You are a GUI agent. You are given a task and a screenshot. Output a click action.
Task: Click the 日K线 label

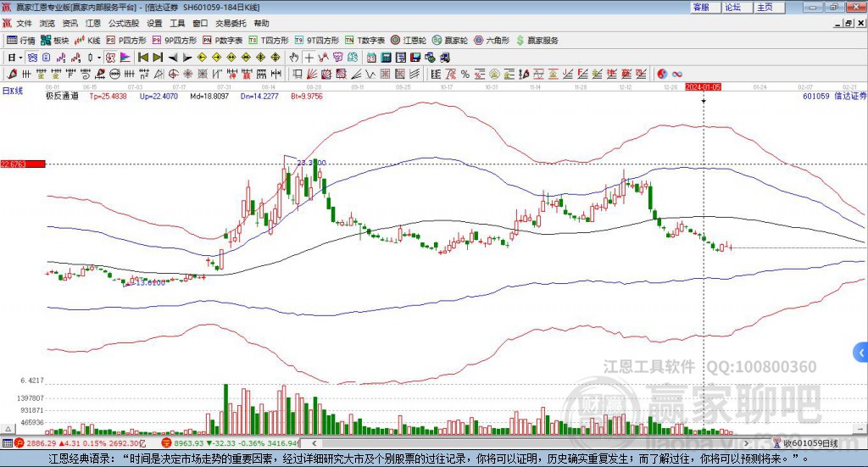point(13,91)
